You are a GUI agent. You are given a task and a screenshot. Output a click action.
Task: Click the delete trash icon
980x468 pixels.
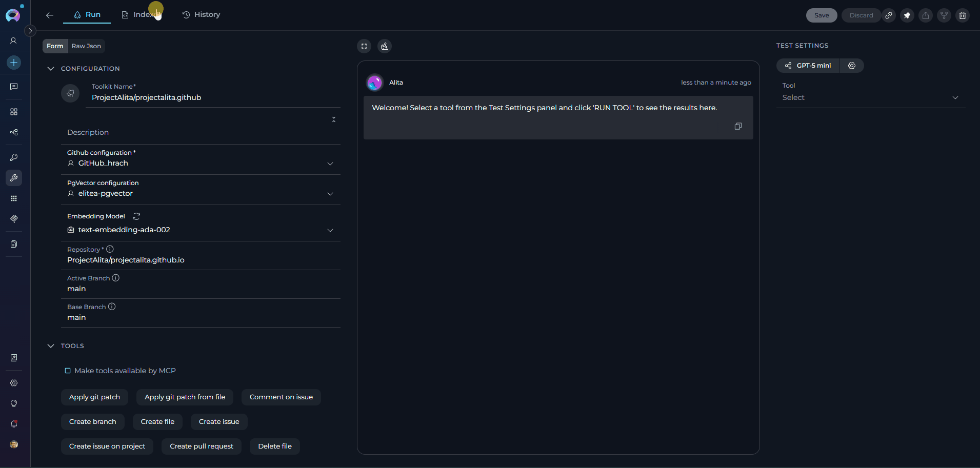pyautogui.click(x=963, y=15)
